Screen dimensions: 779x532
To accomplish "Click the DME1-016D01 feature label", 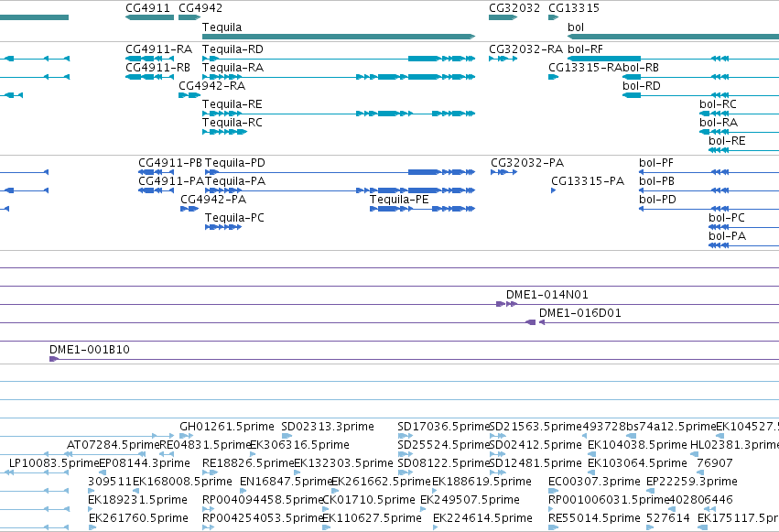I will tap(579, 313).
